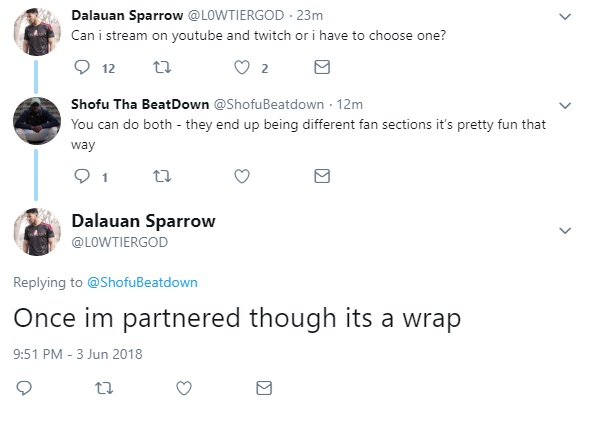Open the @ShofuBeatdown link after 'Replying to'
The image size is (611, 427).
pos(142,282)
